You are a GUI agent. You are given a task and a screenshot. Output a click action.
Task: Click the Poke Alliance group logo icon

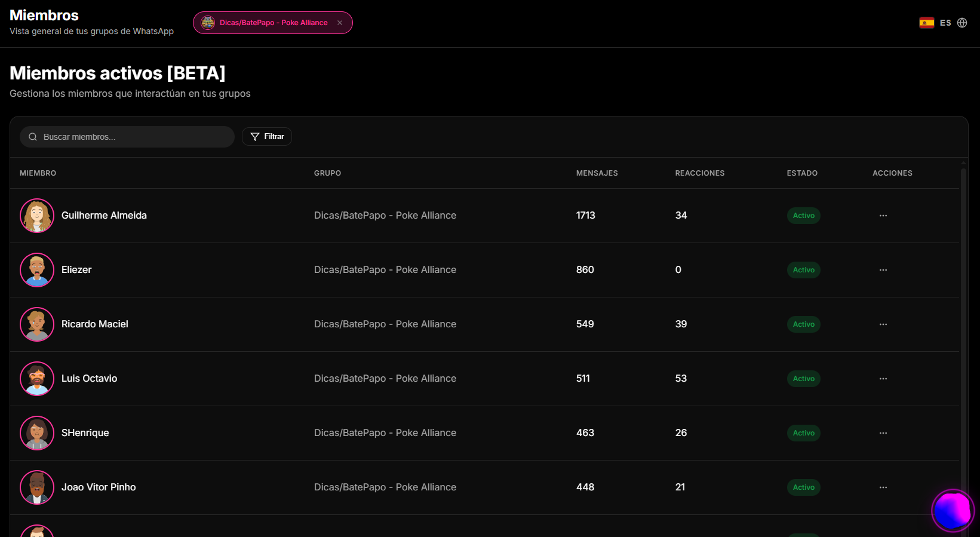click(208, 23)
